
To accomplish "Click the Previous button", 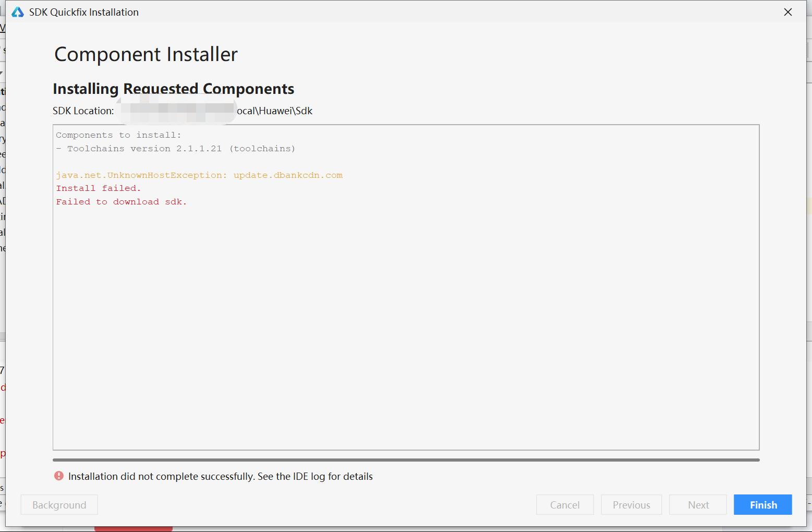I will point(631,504).
